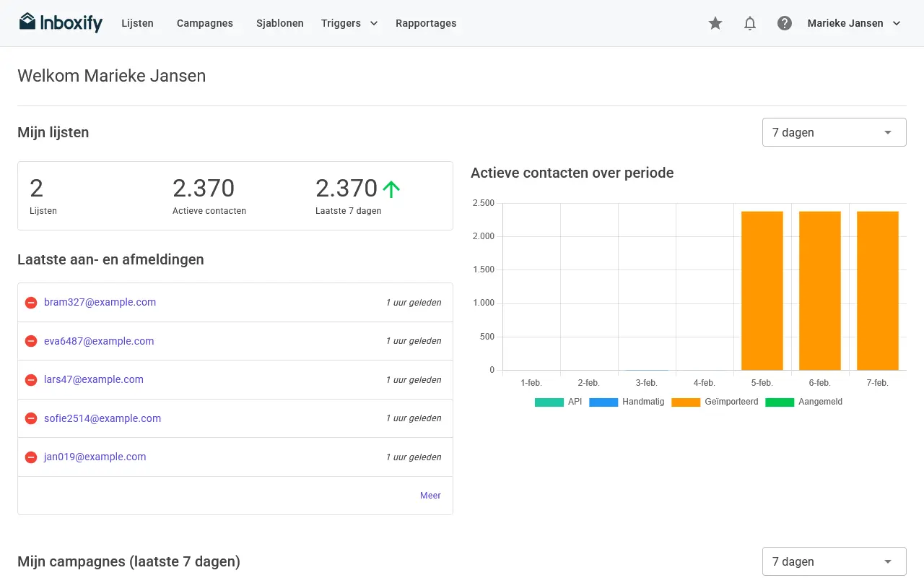
Task: Open the help question mark icon
Action: click(x=785, y=23)
